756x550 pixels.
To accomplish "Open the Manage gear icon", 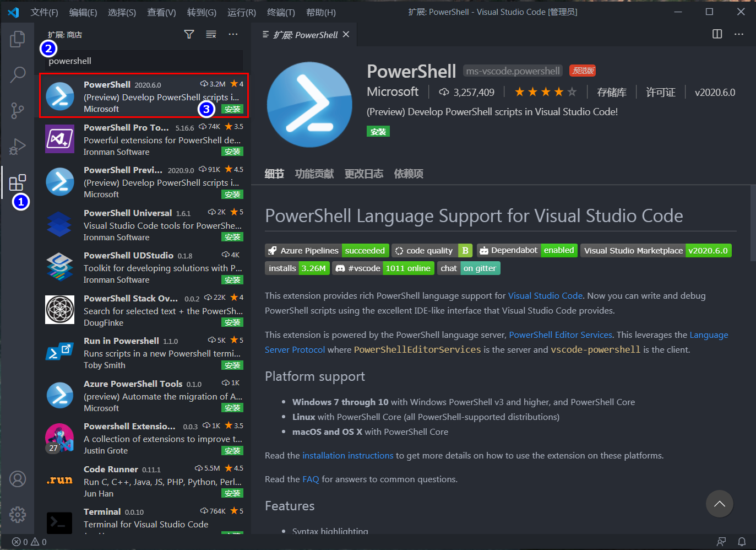I will (x=18, y=515).
